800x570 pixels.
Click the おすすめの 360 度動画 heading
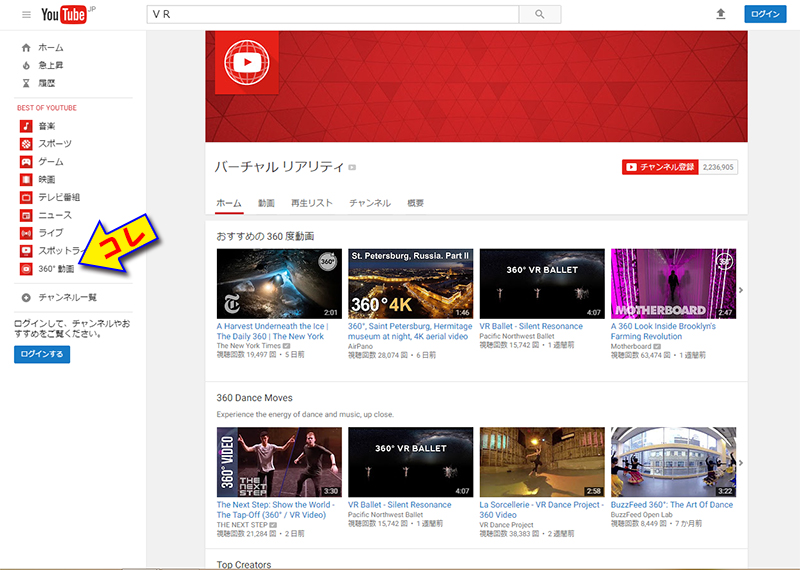(x=265, y=236)
